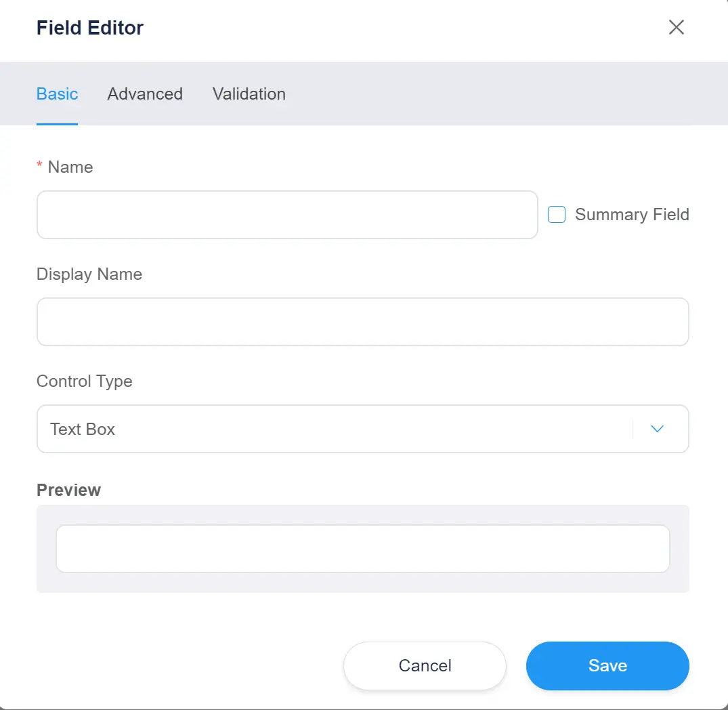Viewport: 728px width, 710px height.
Task: Click the Summary Field label text
Action: click(631, 215)
